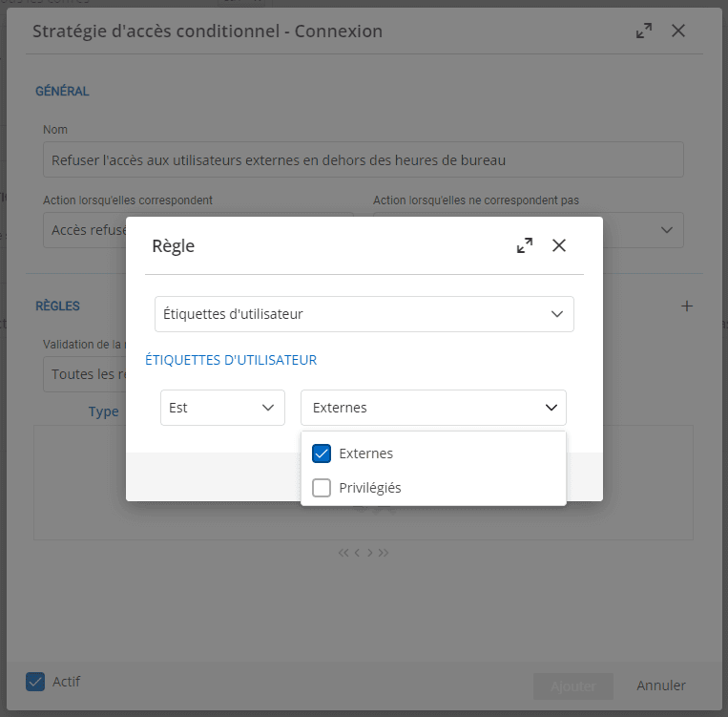Jump to last page of rules list
728x717 pixels.
(x=384, y=553)
